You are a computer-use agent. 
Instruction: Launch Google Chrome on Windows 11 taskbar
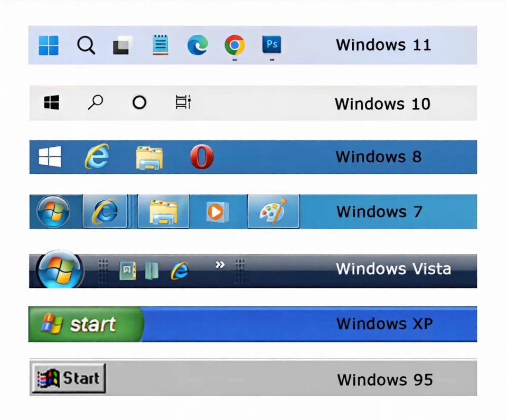(234, 45)
